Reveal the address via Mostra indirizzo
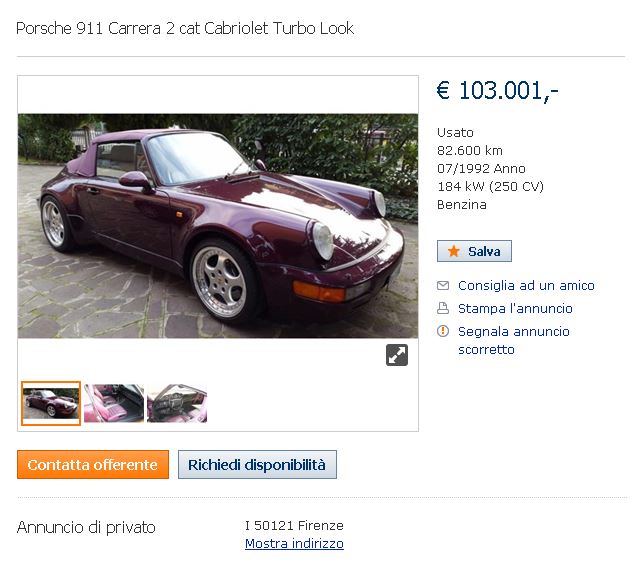 (x=294, y=543)
